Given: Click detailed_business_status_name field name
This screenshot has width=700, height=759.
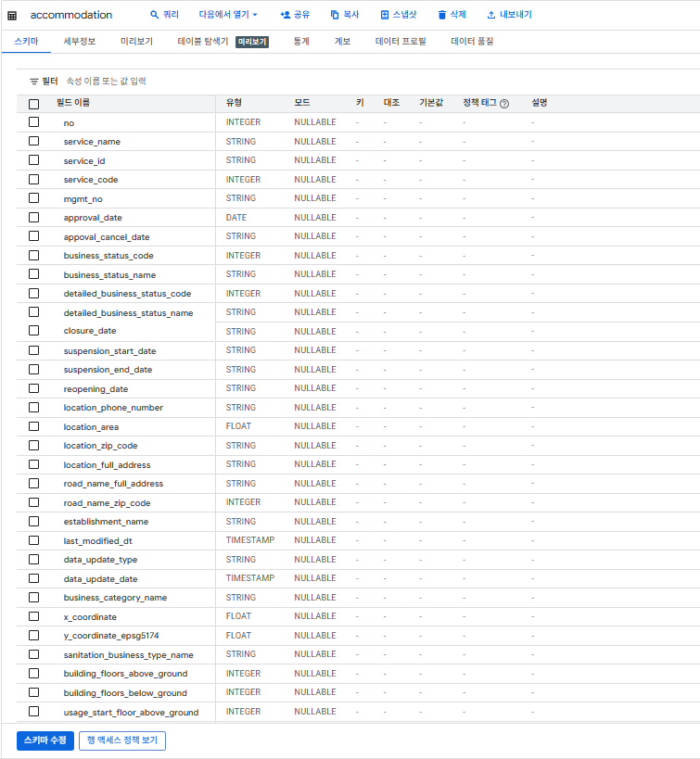Looking at the screenshot, I should [128, 312].
